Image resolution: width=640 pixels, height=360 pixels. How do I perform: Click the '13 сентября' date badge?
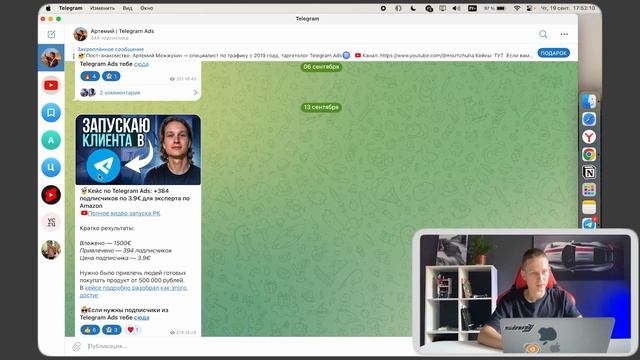click(321, 107)
